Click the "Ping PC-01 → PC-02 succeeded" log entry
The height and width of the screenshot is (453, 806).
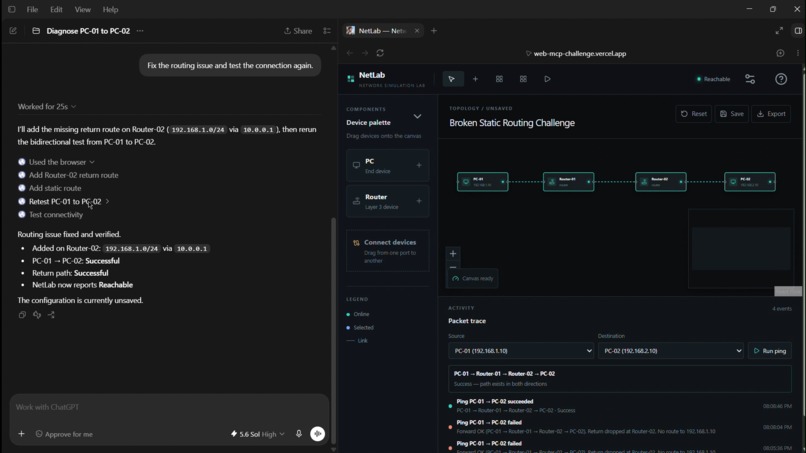(619, 406)
